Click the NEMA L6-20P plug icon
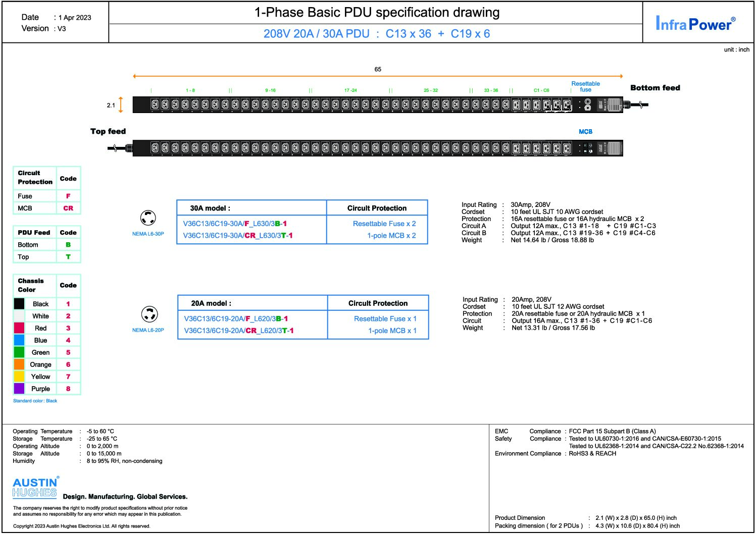The image size is (756, 534). (149, 314)
